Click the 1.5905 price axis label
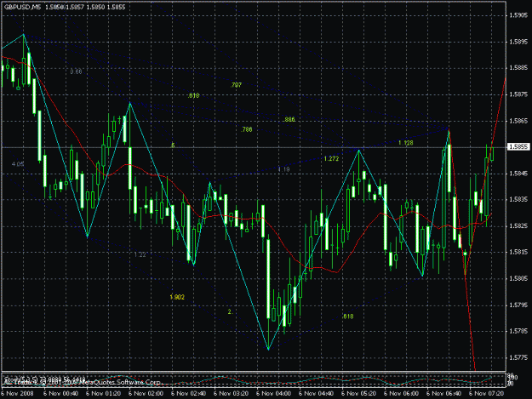The image size is (532, 399). (518, 15)
